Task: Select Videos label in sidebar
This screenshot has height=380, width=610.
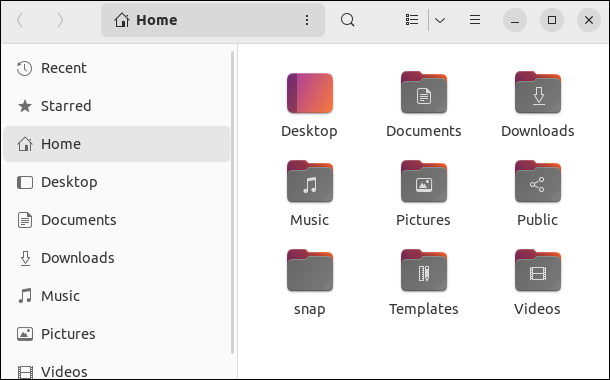Action: [64, 372]
